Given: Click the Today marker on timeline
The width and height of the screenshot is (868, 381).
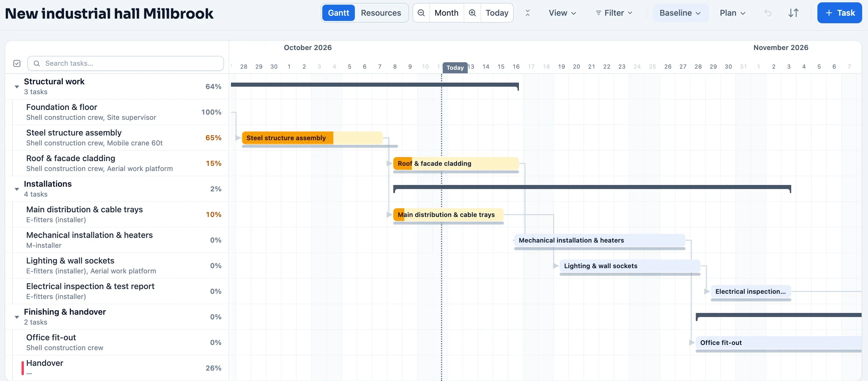Looking at the screenshot, I should pyautogui.click(x=455, y=68).
